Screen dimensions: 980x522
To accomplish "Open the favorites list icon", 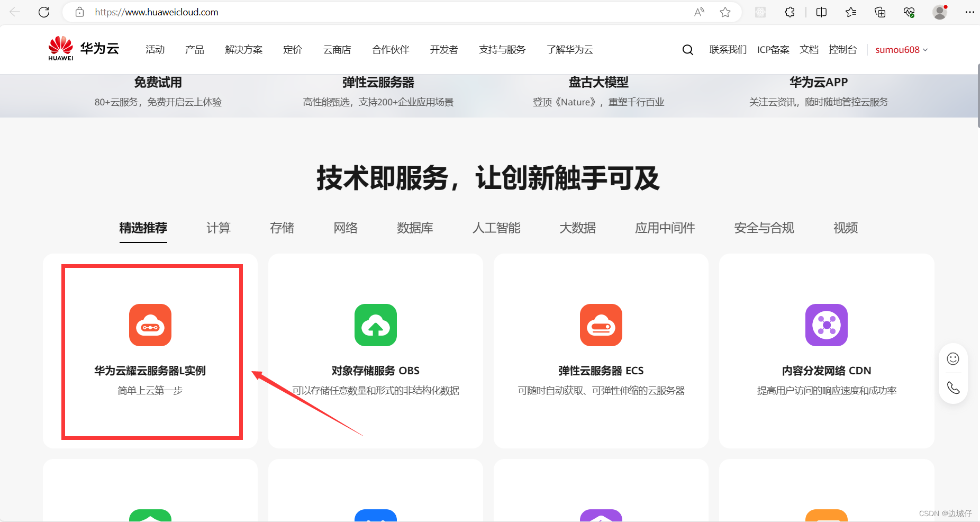I will (x=851, y=12).
